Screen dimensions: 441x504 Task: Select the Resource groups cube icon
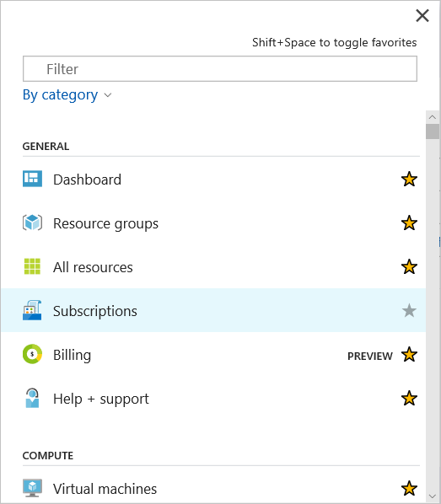(32, 223)
